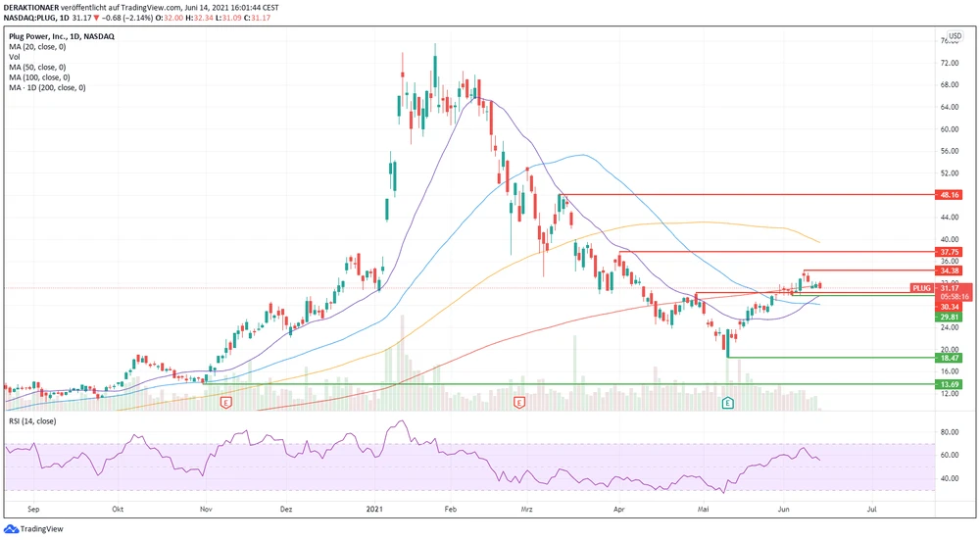Screen dimensions: 980x540
Task: Select the 48.16 resistance price label
Action: [x=948, y=195]
